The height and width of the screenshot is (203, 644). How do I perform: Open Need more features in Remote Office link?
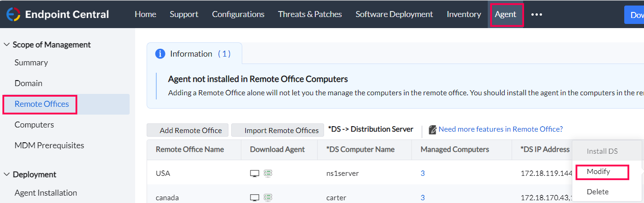(501, 129)
